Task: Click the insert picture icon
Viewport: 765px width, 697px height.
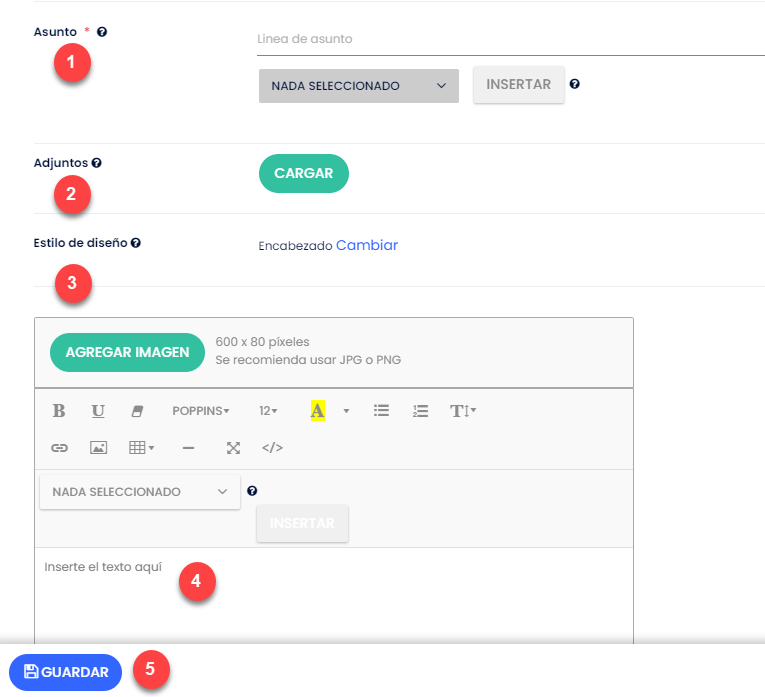Action: pos(98,448)
